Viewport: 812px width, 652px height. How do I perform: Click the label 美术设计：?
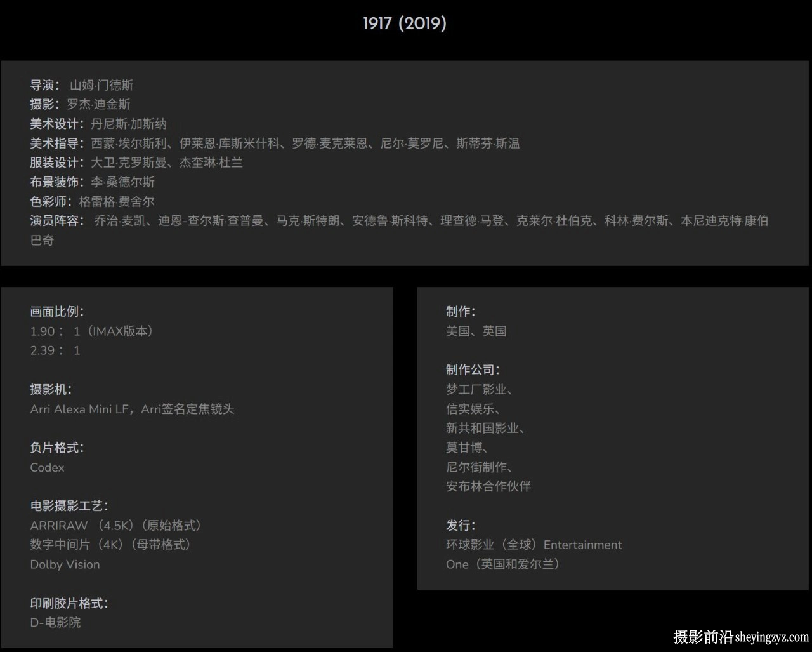click(x=58, y=124)
